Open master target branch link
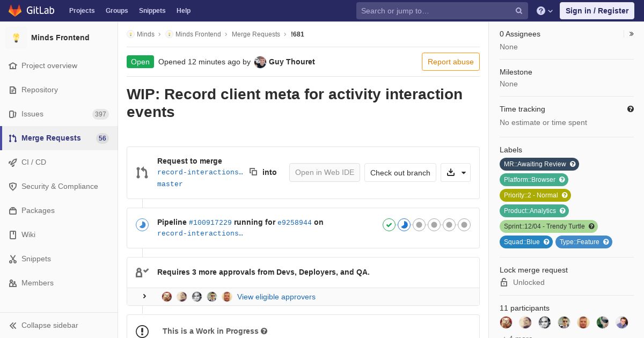The width and height of the screenshot is (644, 338). click(x=170, y=183)
